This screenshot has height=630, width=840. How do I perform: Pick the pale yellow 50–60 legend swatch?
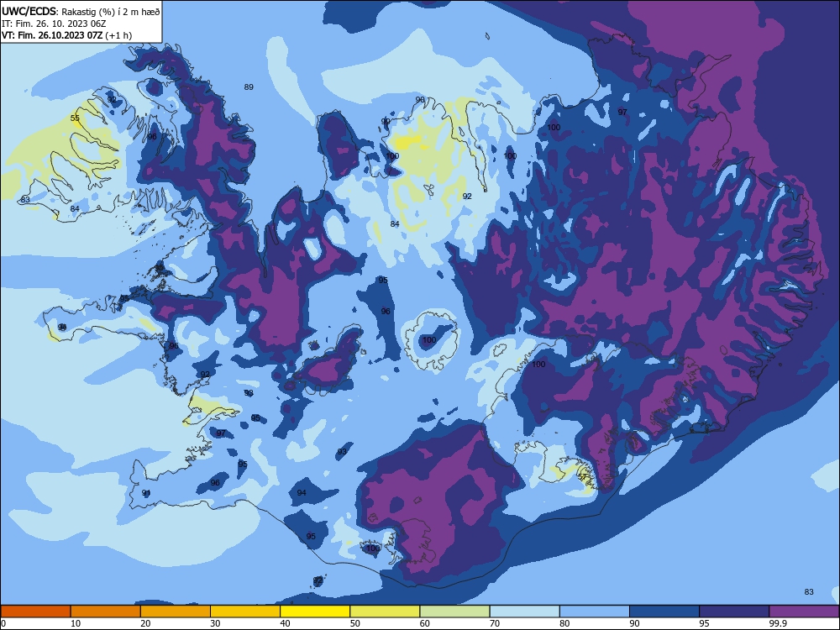coord(385,612)
